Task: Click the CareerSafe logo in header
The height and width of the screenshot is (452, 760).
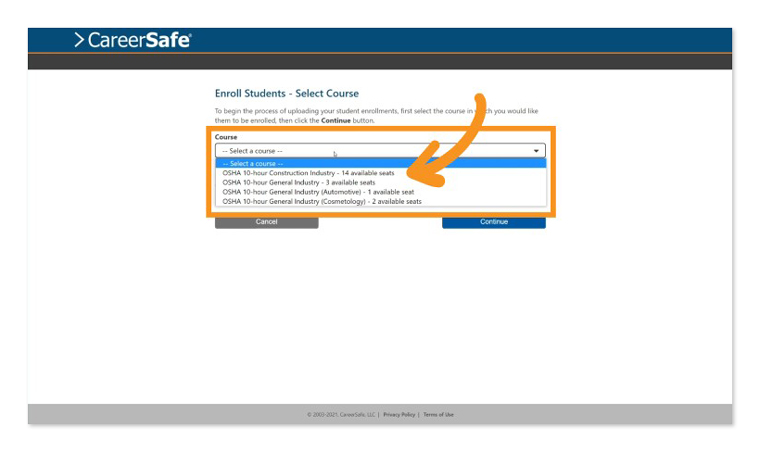Action: 133,40
